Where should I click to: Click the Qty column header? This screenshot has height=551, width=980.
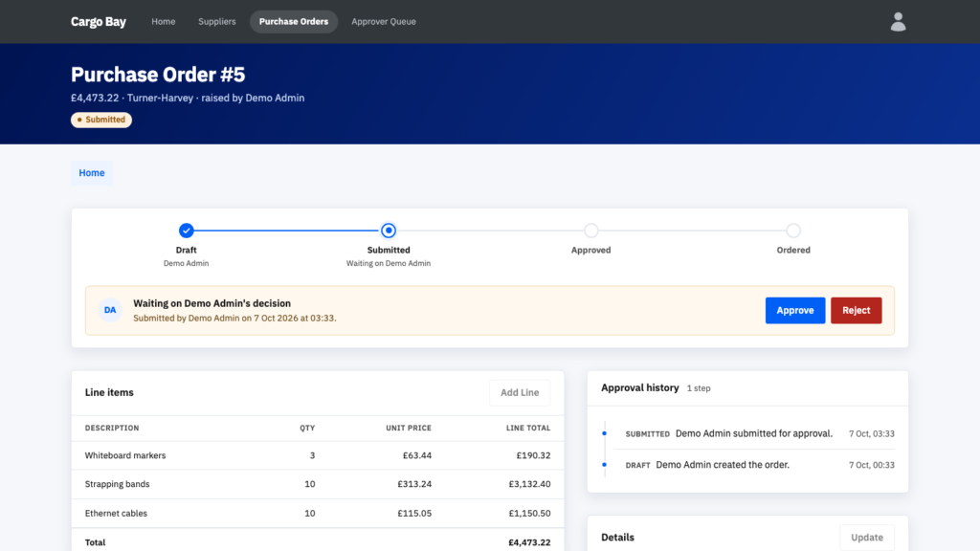click(x=307, y=428)
